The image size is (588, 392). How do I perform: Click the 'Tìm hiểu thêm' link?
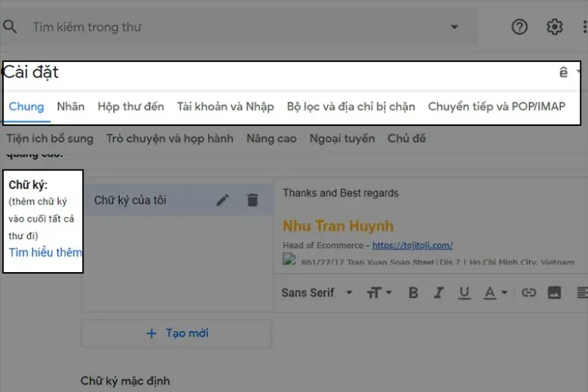pos(45,253)
